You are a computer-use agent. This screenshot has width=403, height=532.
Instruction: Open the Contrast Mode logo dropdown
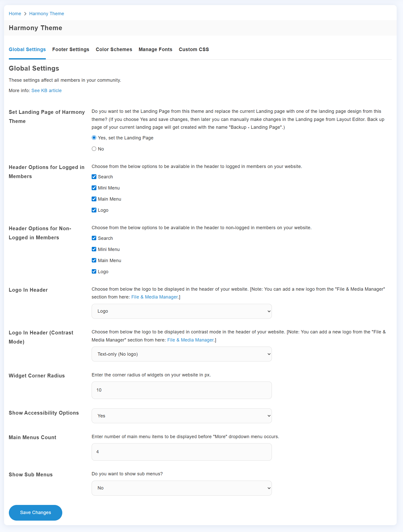point(182,354)
